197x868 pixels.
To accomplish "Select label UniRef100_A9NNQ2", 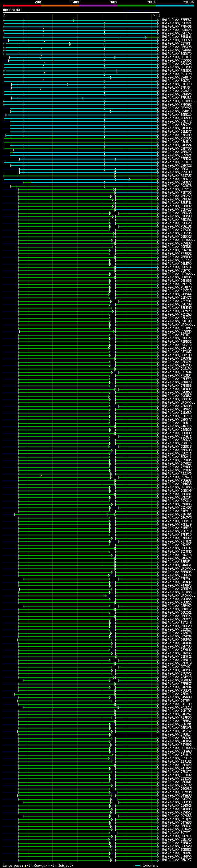I will click(x=177, y=71).
